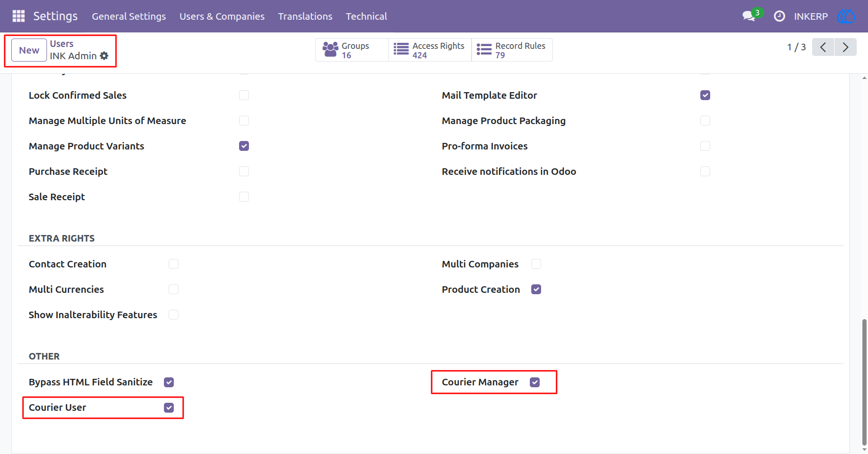Enable Receive notifications in Odoo
This screenshot has width=868, height=454.
[705, 172]
